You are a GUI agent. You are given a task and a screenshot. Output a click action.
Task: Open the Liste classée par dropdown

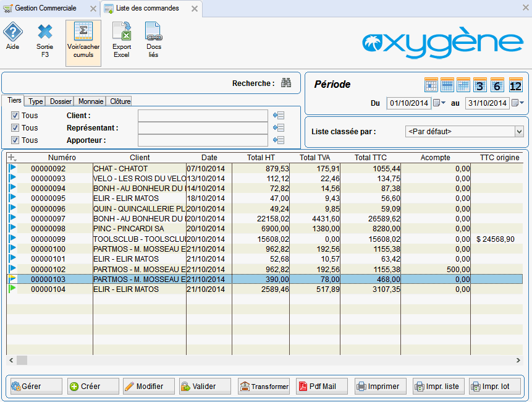click(x=519, y=131)
